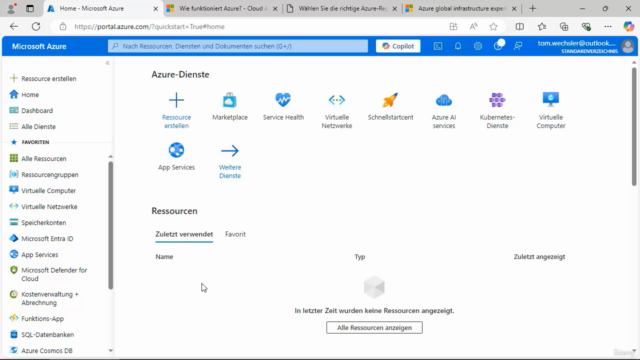The width and height of the screenshot is (640, 360).
Task: Click Alle Ressourcen anzeigen button
Action: pos(374,327)
